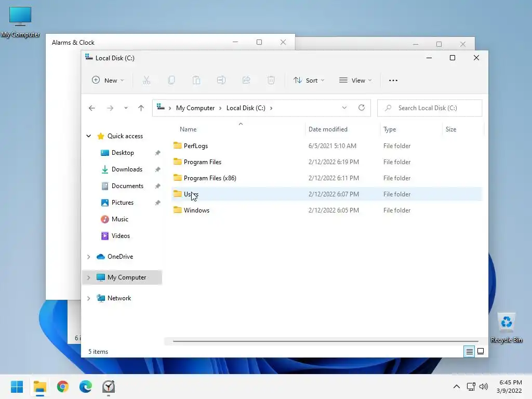
Task: Click My Computer in the address breadcrumb
Action: click(x=195, y=108)
